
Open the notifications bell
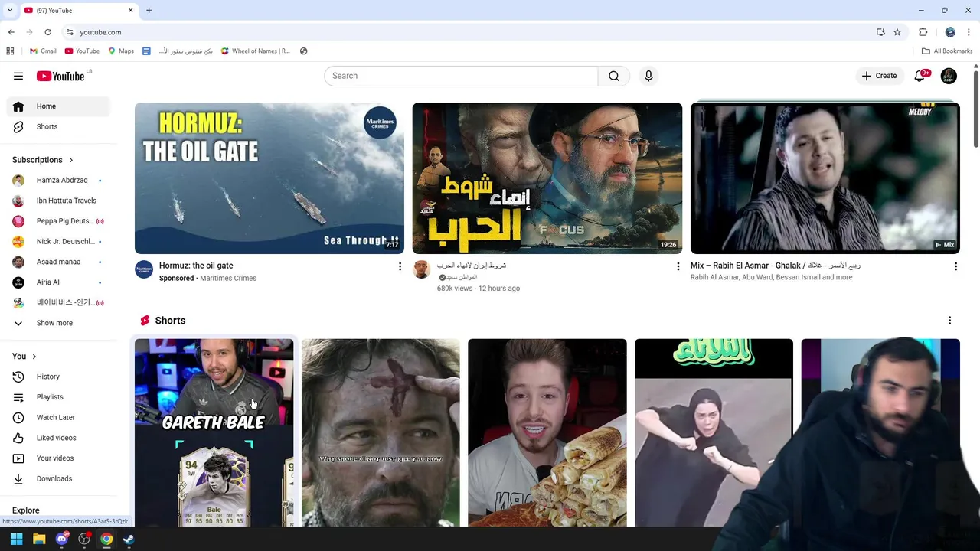point(920,76)
